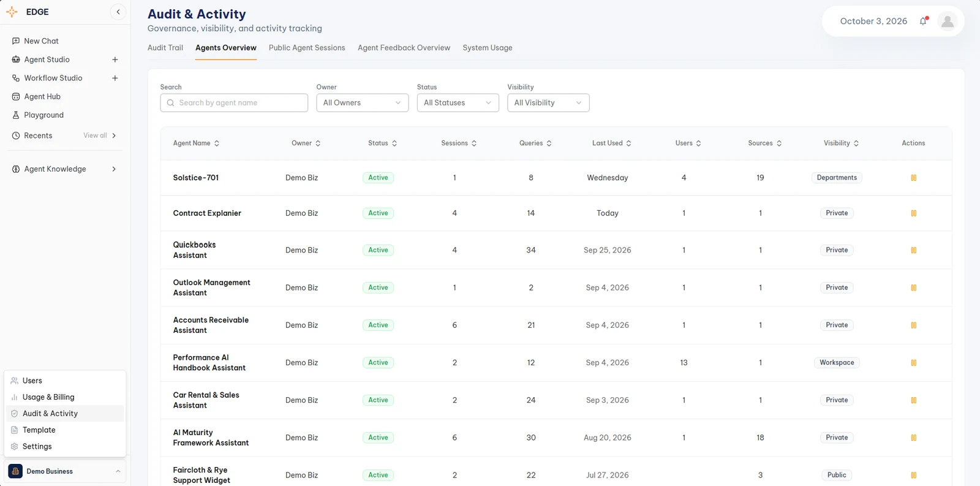Screen dimensions: 980x486
Task: Click the Performance AI Handbook Assistant name
Action: [209, 363]
